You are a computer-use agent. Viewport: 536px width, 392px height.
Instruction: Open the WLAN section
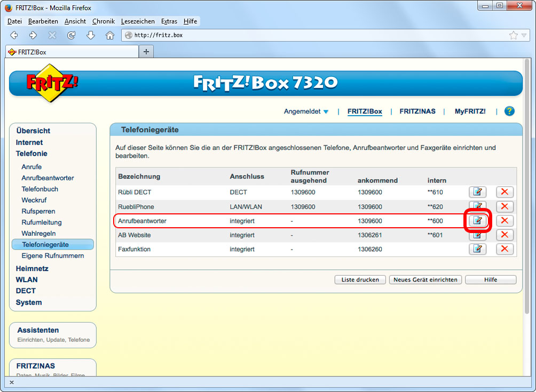pos(27,279)
